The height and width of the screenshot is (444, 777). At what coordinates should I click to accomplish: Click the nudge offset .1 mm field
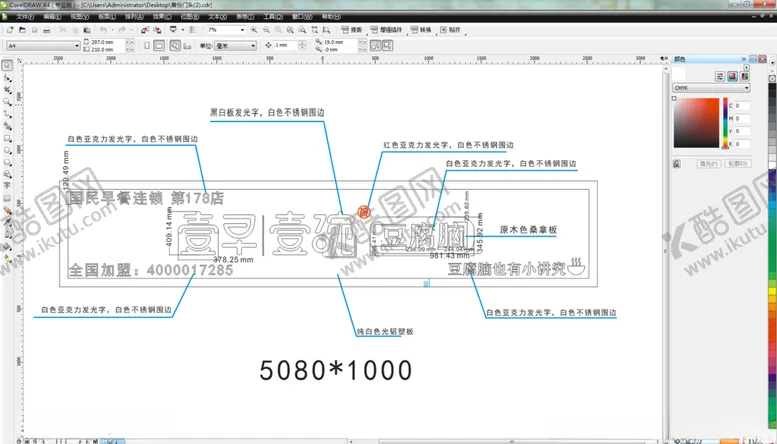(x=285, y=45)
